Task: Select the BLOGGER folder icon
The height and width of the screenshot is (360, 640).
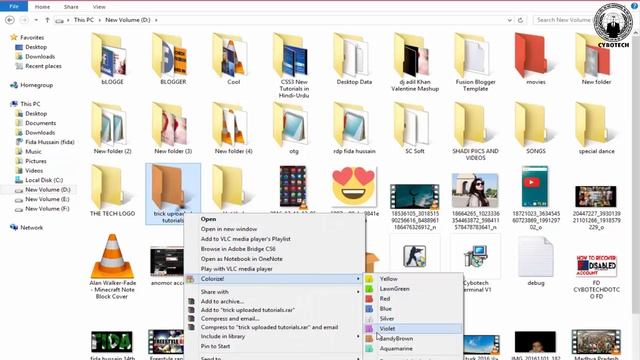Action: pos(171,56)
